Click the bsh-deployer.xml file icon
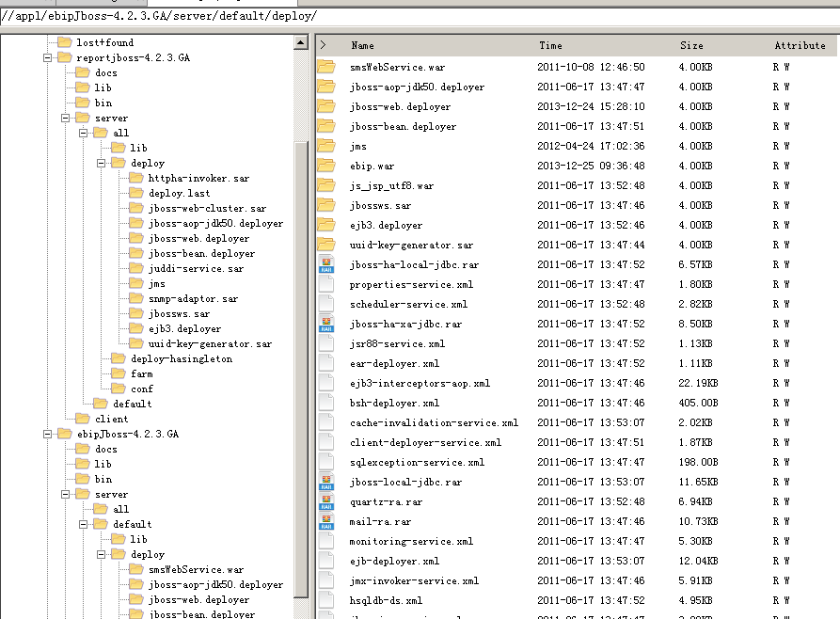Image resolution: width=840 pixels, height=619 pixels. point(326,403)
